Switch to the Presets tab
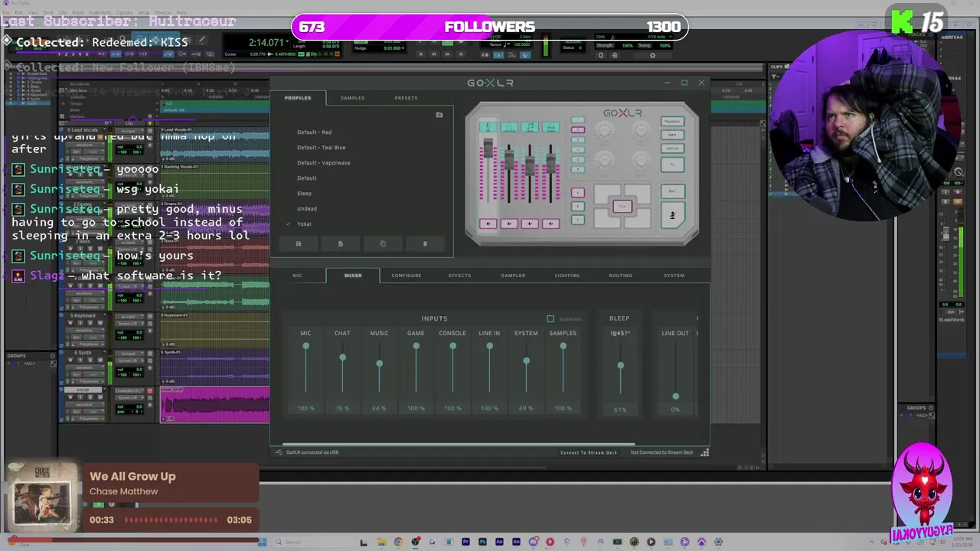Screen dimensions: 980x551 point(406,98)
